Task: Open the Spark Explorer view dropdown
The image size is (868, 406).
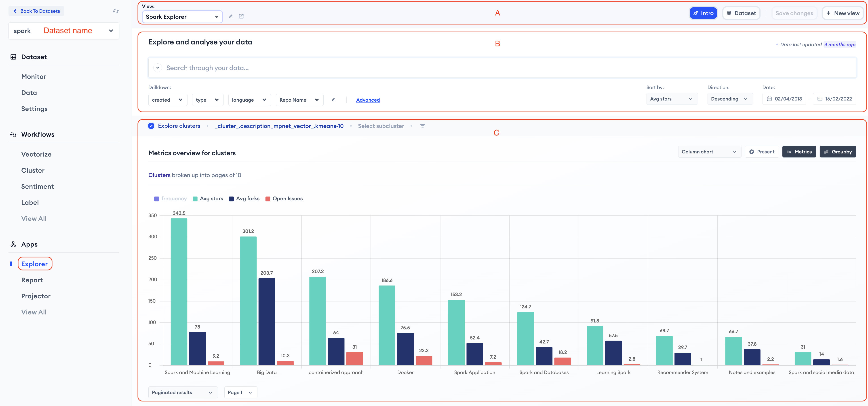Action: tap(182, 17)
